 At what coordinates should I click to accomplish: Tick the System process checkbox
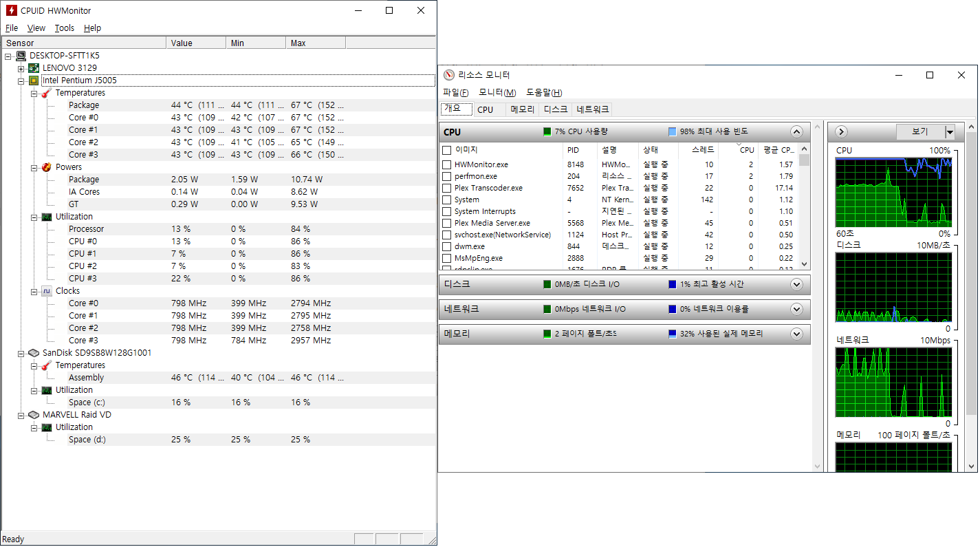click(x=447, y=200)
